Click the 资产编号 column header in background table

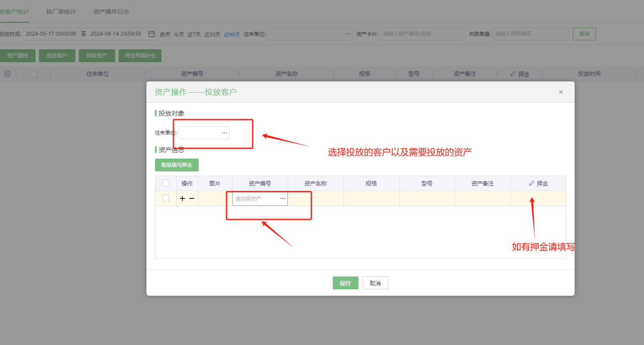tap(192, 74)
